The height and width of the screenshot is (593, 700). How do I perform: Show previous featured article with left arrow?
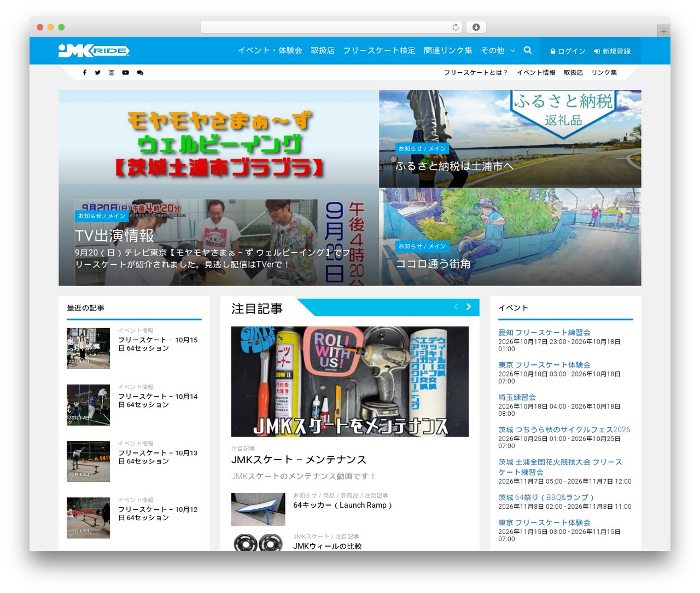click(x=456, y=307)
